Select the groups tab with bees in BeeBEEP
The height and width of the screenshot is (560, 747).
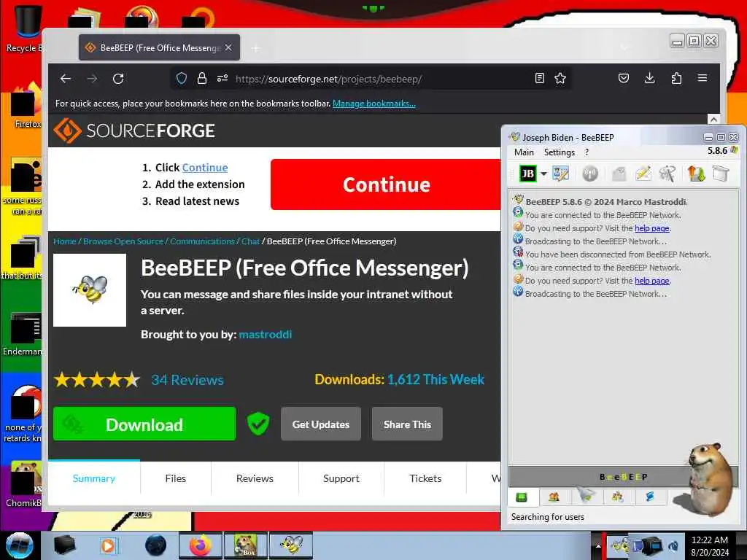617,497
